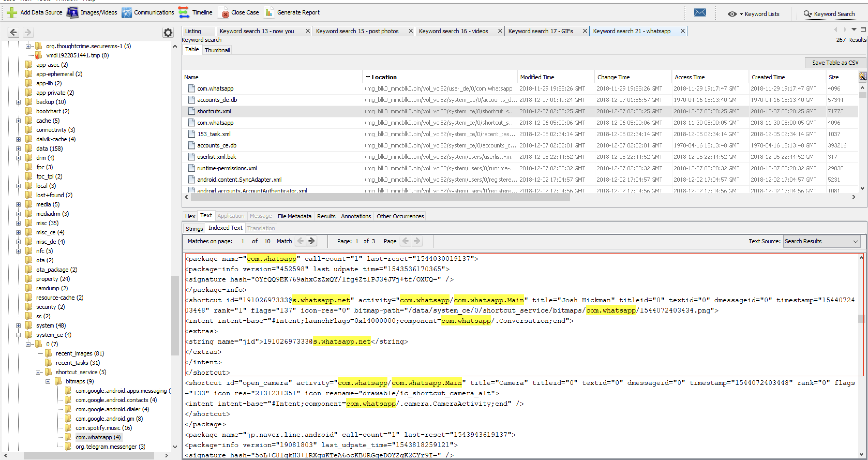
Task: Close the 'Keyword search 17 - GIFs' tab
Action: coord(585,31)
